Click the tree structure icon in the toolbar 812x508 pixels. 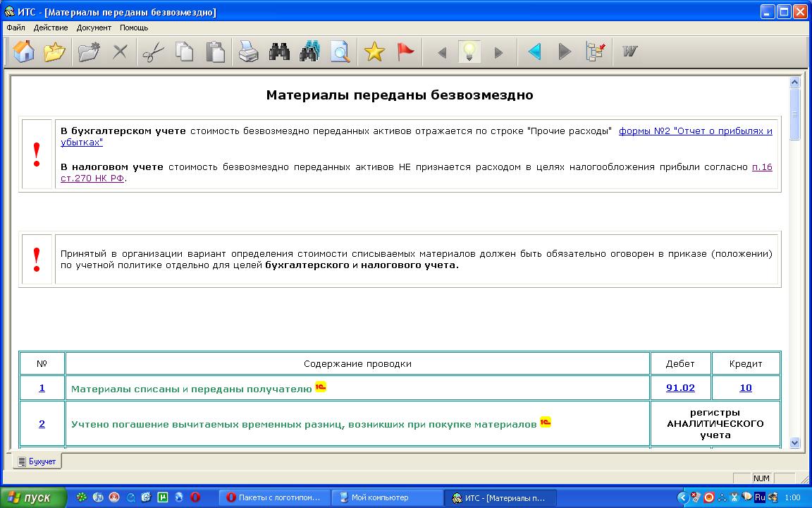pyautogui.click(x=596, y=52)
